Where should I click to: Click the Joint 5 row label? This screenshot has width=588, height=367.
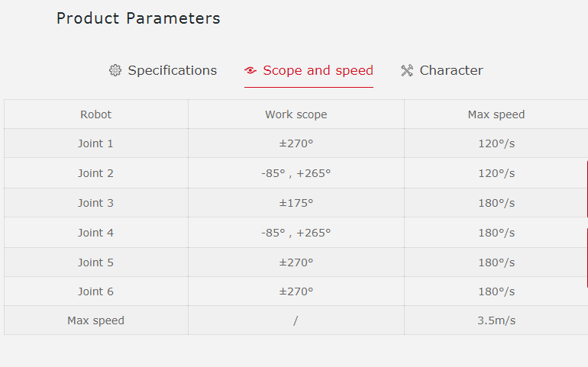click(x=95, y=262)
